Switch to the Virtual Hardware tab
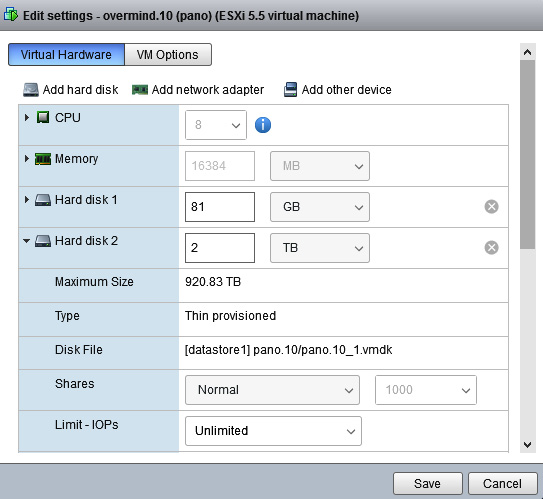 (66, 54)
